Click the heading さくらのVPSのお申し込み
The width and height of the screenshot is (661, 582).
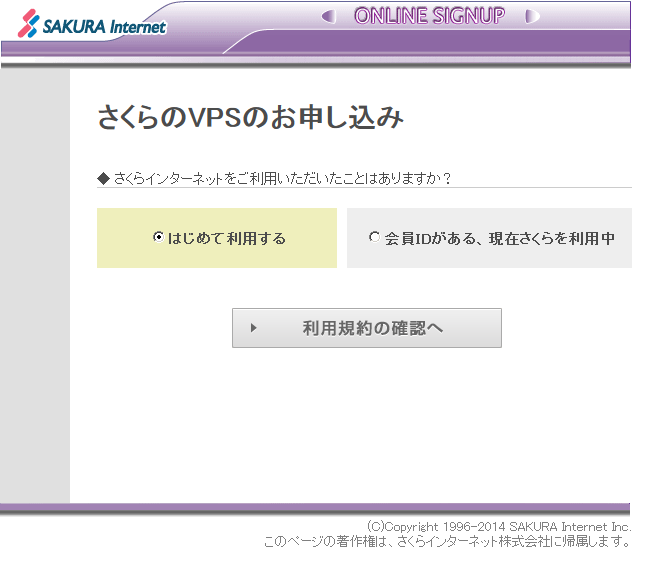[x=250, y=118]
